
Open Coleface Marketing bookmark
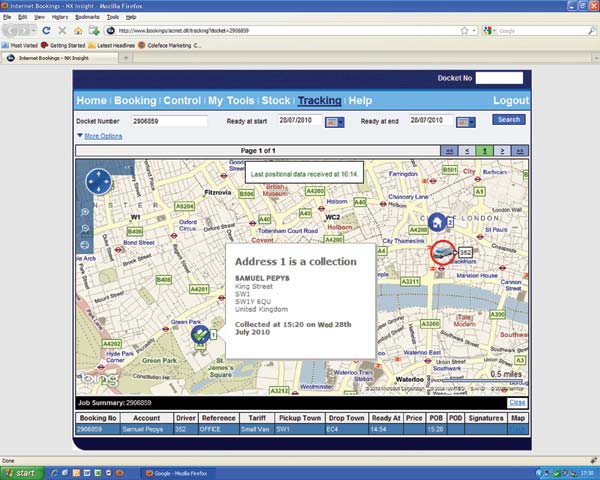click(x=170, y=45)
